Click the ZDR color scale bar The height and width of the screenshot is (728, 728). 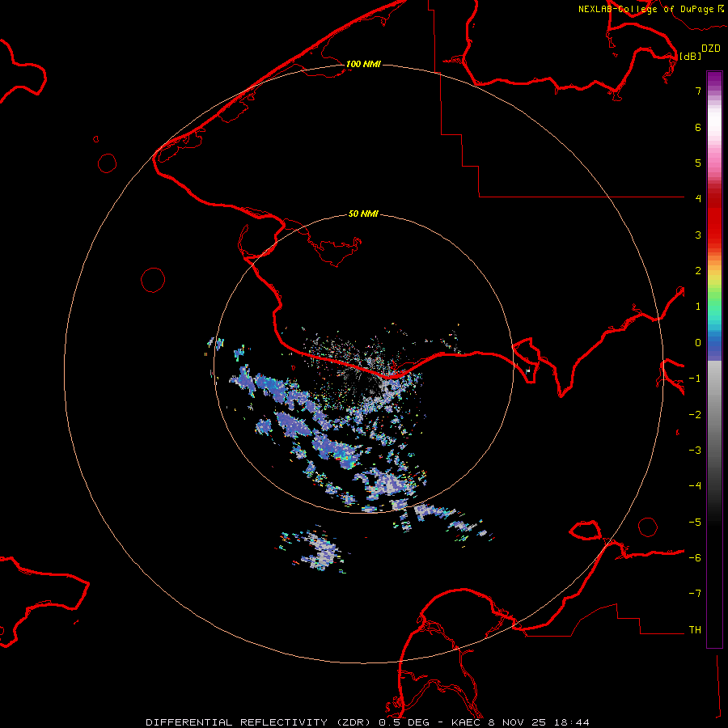(x=714, y=359)
